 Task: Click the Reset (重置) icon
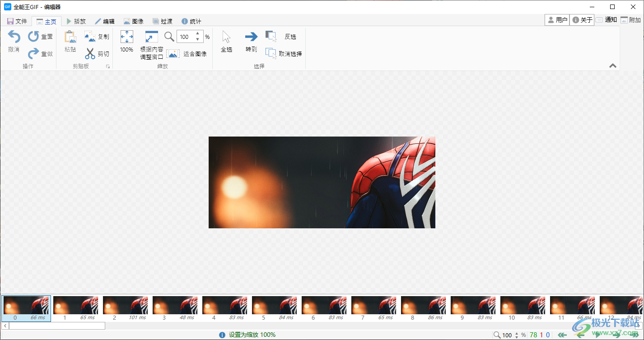[x=34, y=37]
